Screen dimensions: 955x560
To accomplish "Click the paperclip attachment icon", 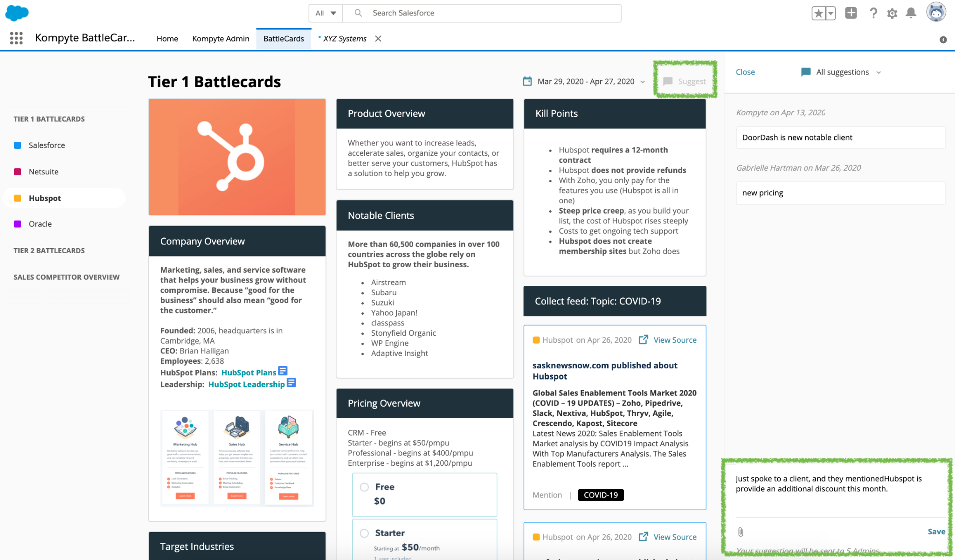I will click(x=740, y=532).
